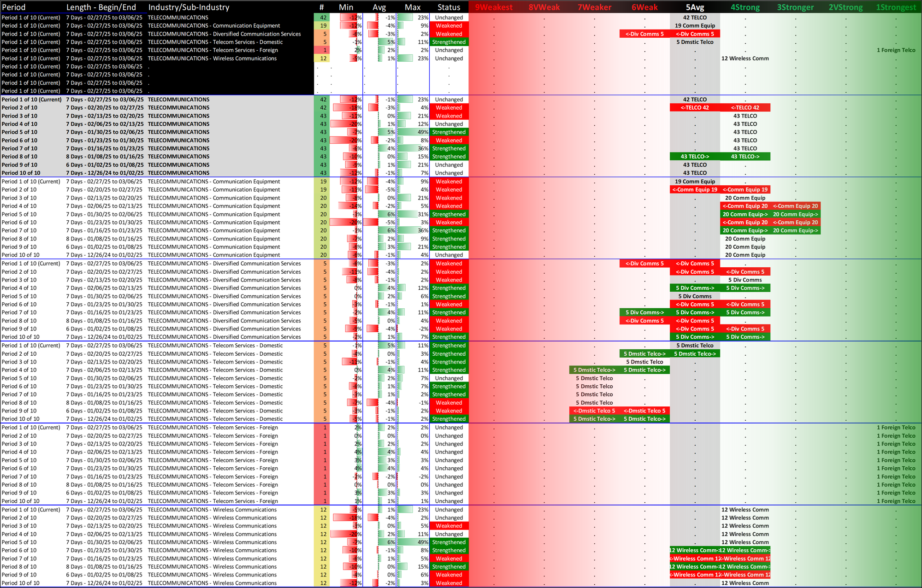Select the 4Strong column header

coord(745,7)
